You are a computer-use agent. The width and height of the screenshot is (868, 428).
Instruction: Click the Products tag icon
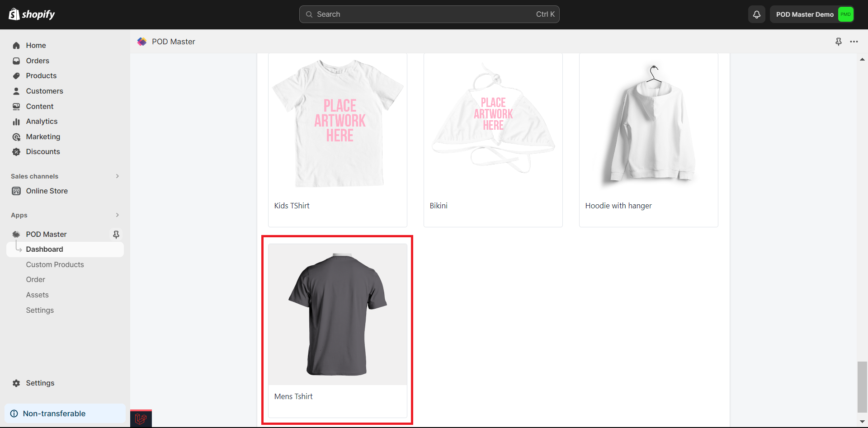point(16,75)
